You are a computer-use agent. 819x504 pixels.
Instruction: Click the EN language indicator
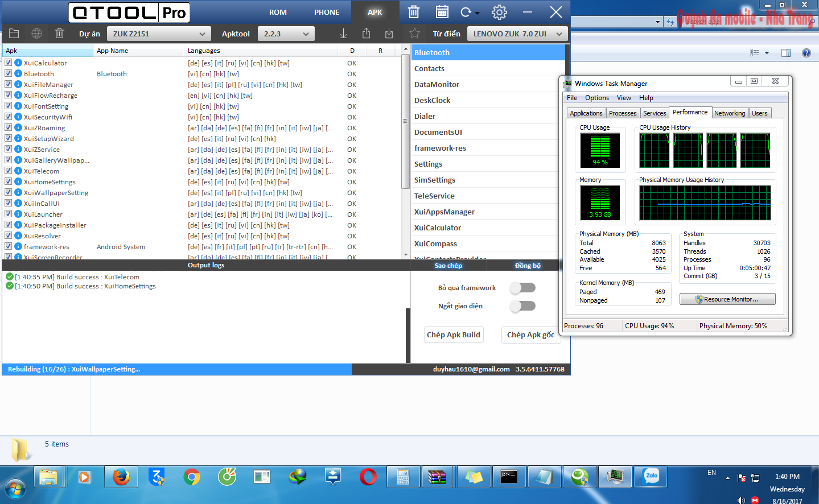(x=711, y=473)
